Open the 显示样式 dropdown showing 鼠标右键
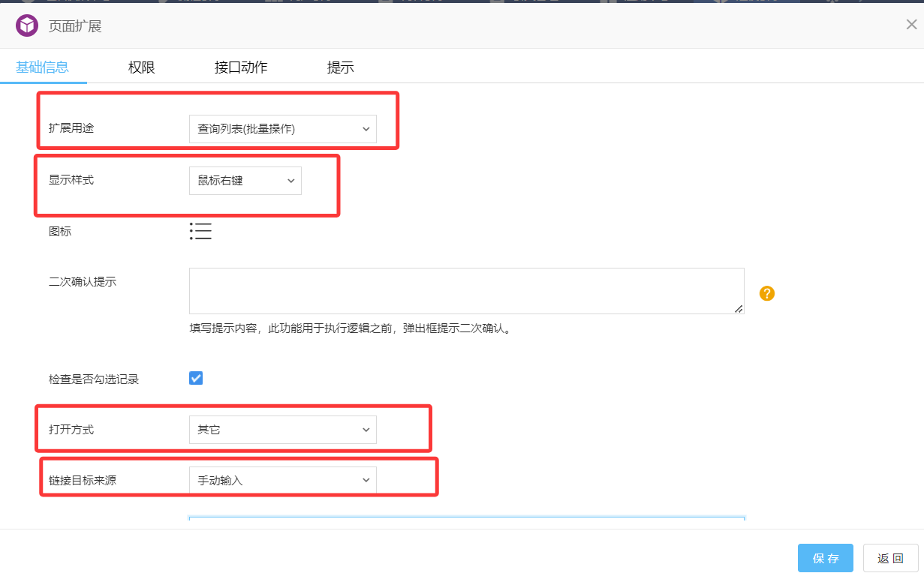 (245, 181)
